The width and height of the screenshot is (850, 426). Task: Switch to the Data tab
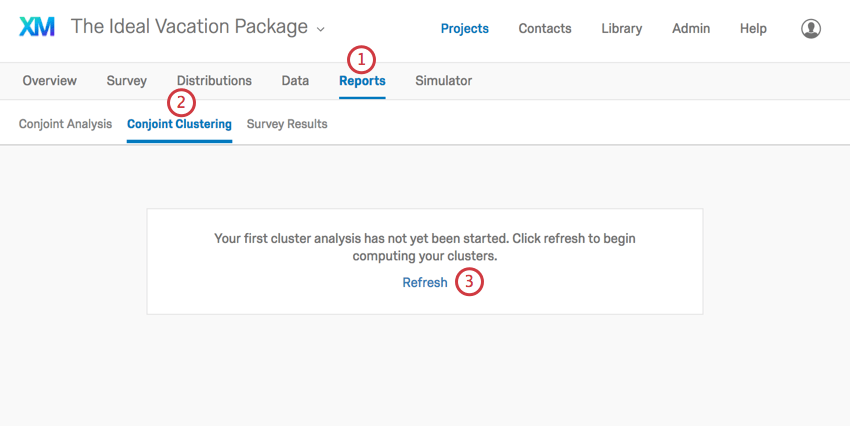pos(295,81)
